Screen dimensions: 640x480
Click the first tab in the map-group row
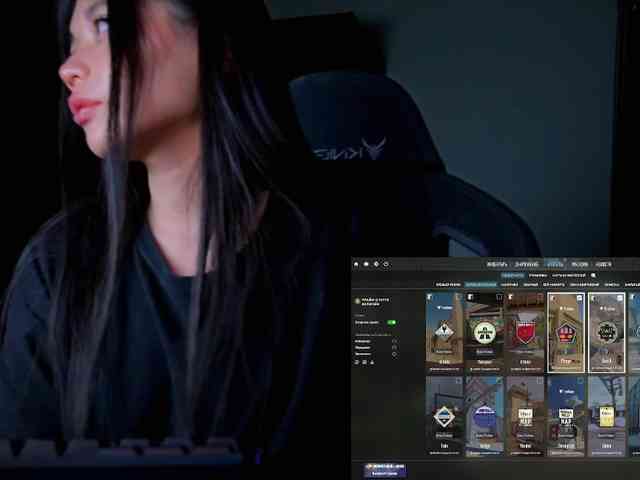pos(446,284)
